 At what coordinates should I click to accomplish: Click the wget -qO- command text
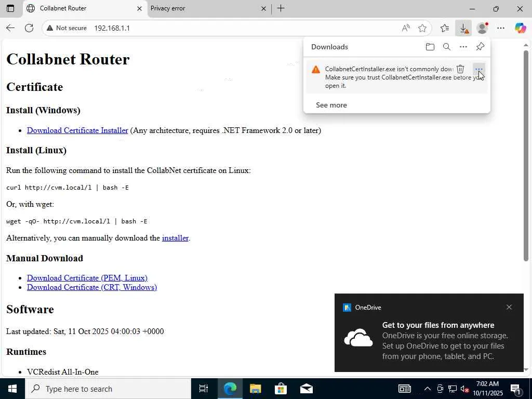[77, 221]
